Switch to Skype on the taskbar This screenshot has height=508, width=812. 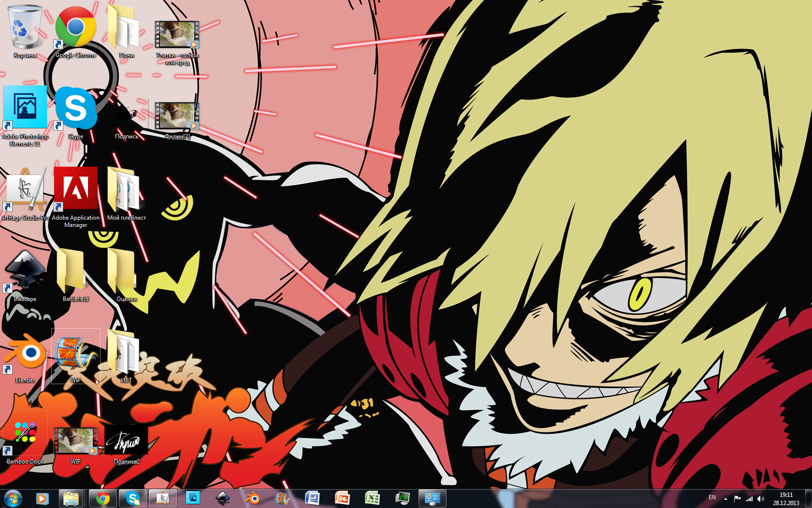[x=132, y=498]
